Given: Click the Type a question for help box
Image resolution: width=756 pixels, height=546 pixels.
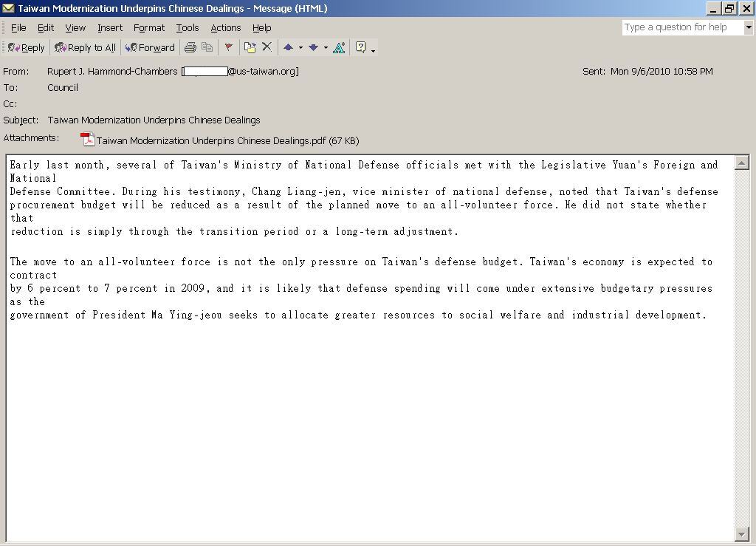Looking at the screenshot, I should pos(683,27).
